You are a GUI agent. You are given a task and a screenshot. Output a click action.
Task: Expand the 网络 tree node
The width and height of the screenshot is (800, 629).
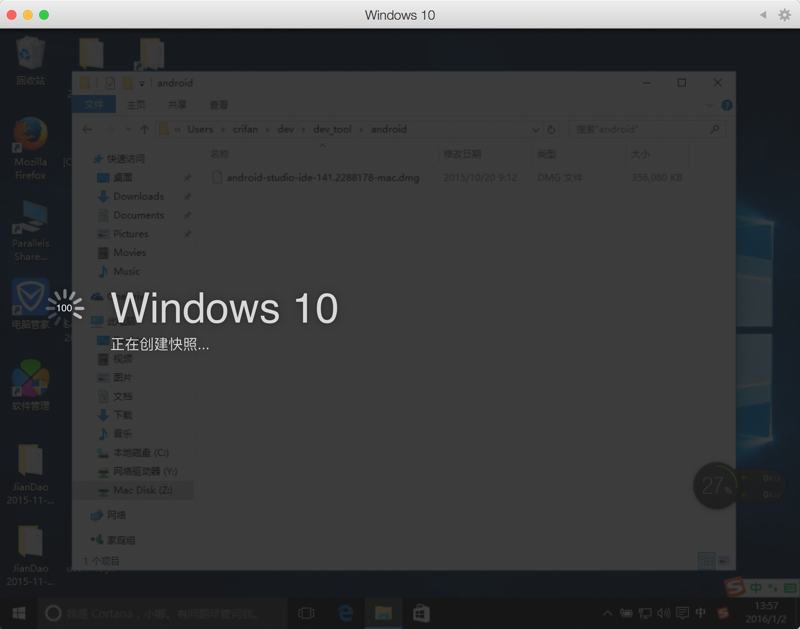tap(109, 515)
